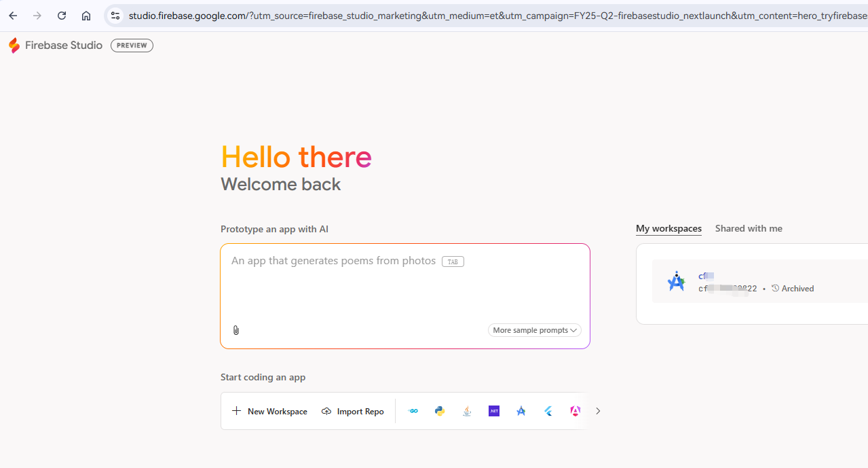
Task: Switch to the Shared with me tab
Action: (749, 228)
